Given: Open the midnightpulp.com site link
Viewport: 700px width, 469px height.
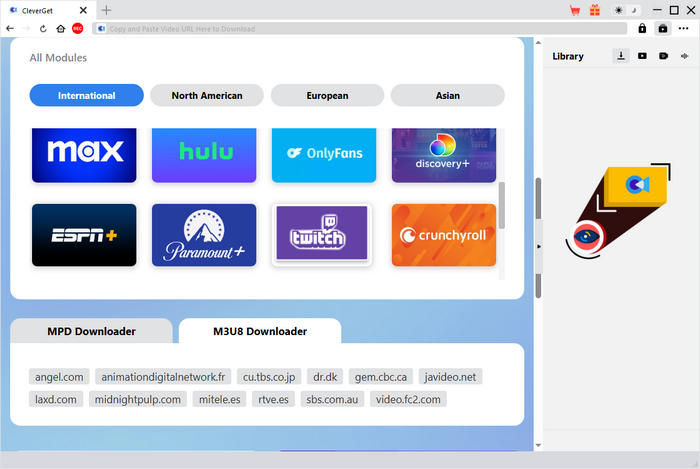Looking at the screenshot, I should [x=138, y=399].
